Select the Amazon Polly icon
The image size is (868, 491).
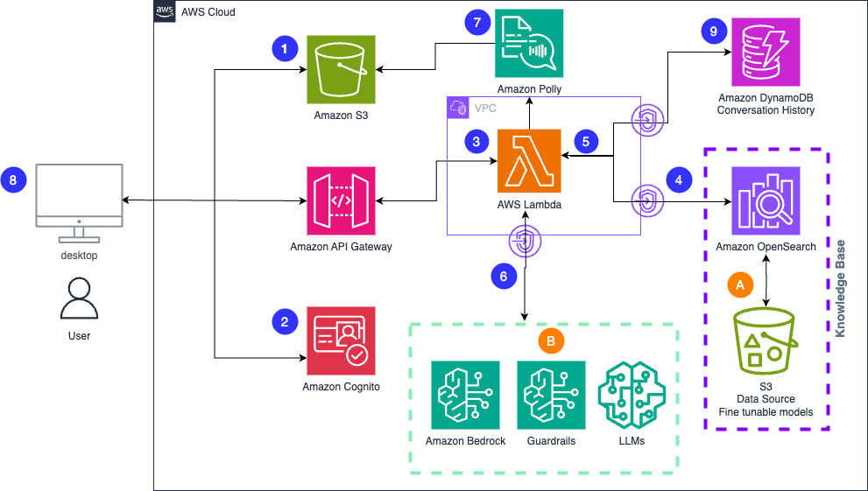click(529, 44)
